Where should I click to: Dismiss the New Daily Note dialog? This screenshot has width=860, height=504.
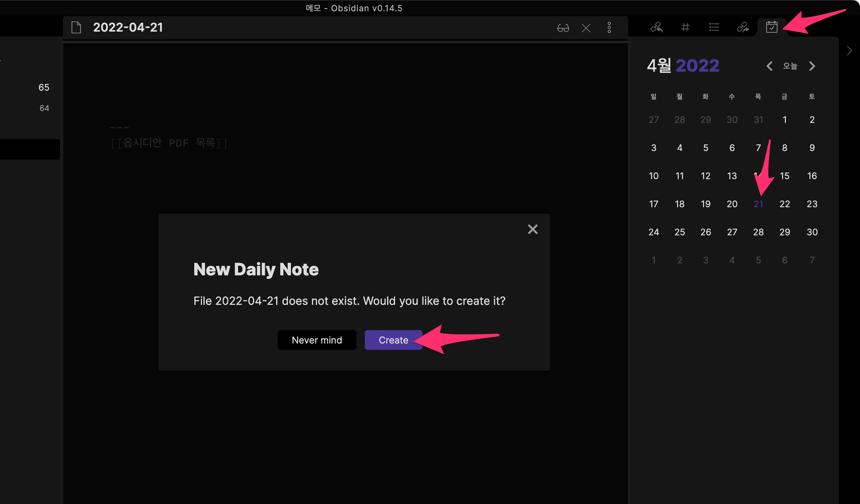[532, 229]
